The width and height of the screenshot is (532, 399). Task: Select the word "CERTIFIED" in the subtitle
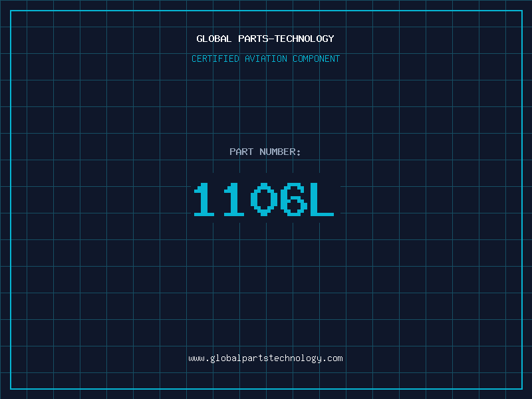point(215,59)
